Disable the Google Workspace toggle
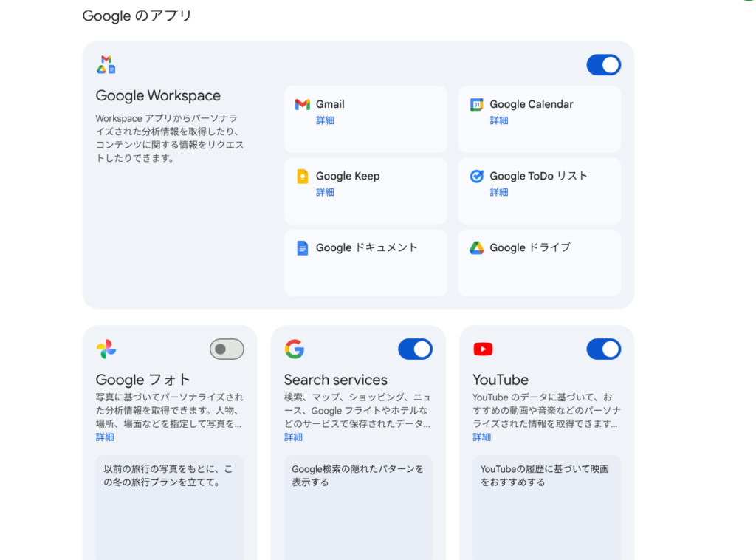The height and width of the screenshot is (560, 756). (x=603, y=65)
